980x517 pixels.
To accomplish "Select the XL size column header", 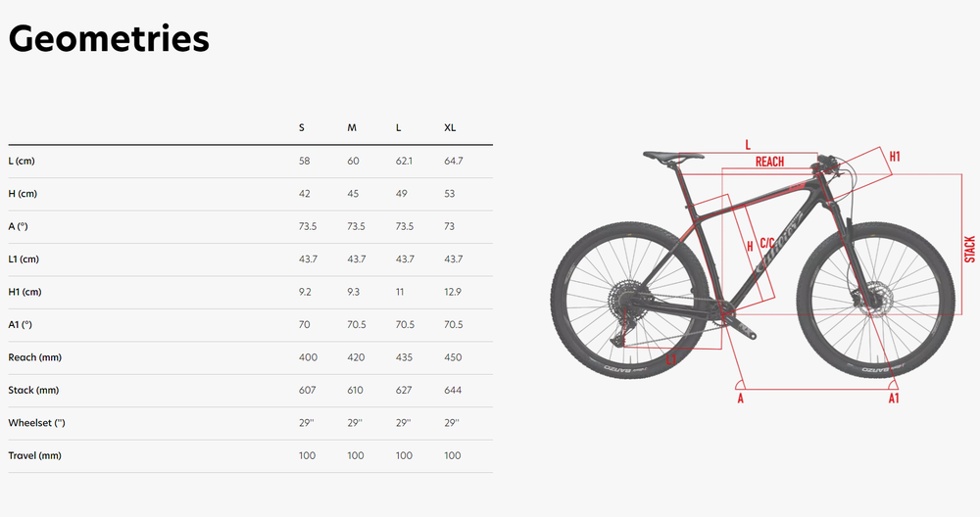I will (x=450, y=128).
